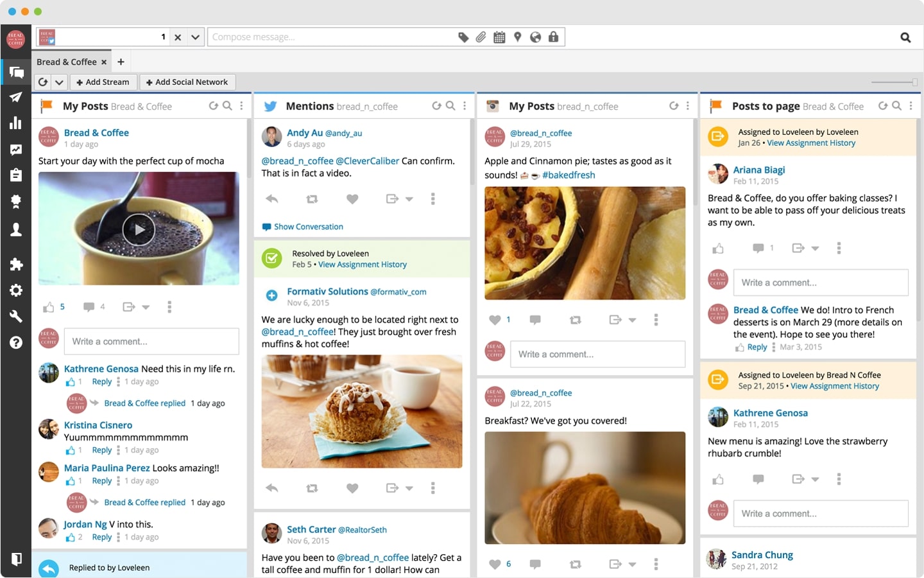Set message privacy using the lock icon
Viewport: 924px width, 578px height.
553,37
